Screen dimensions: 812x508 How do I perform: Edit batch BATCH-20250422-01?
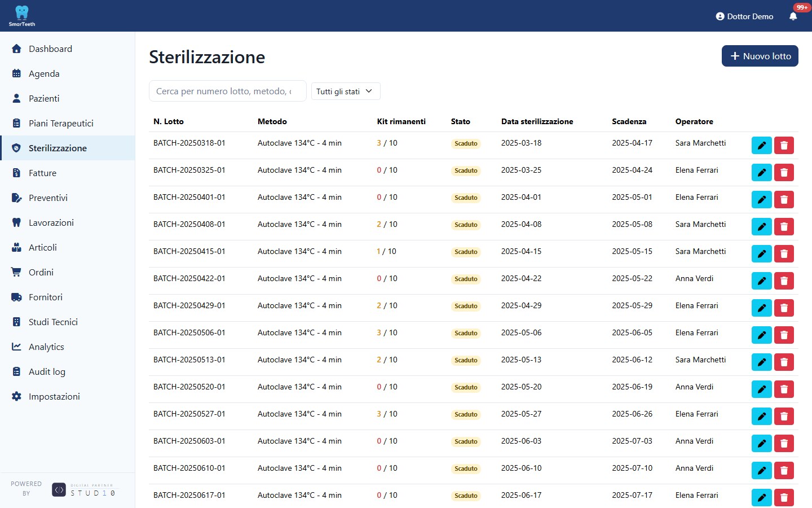[761, 281]
